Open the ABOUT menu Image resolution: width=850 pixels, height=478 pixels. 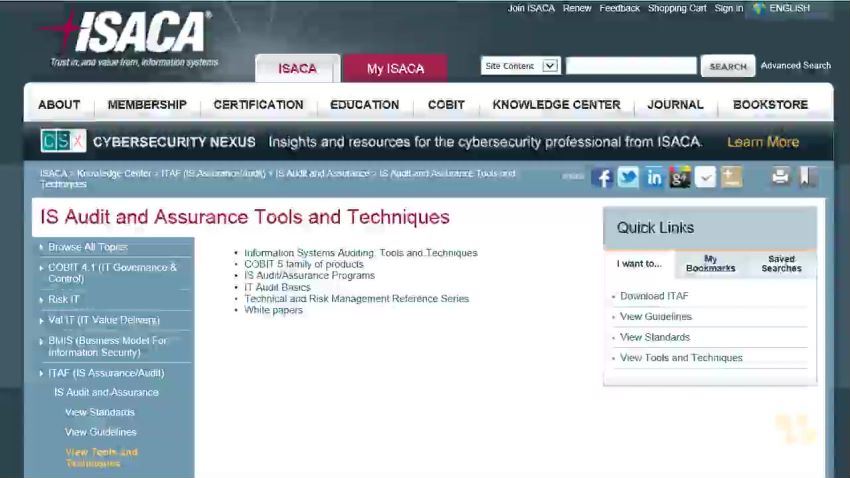(x=59, y=105)
